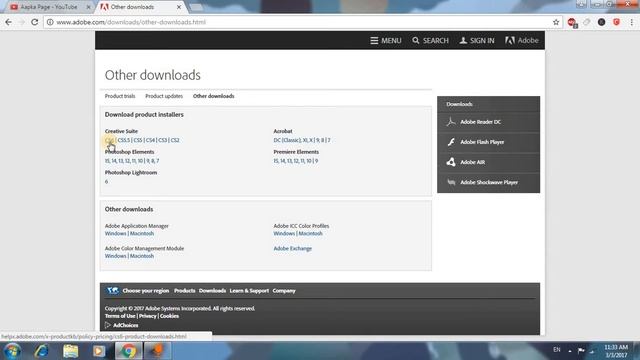Screen dimensions: 640x360
Task: Click the Downloads sidebar heading
Action: (459, 104)
